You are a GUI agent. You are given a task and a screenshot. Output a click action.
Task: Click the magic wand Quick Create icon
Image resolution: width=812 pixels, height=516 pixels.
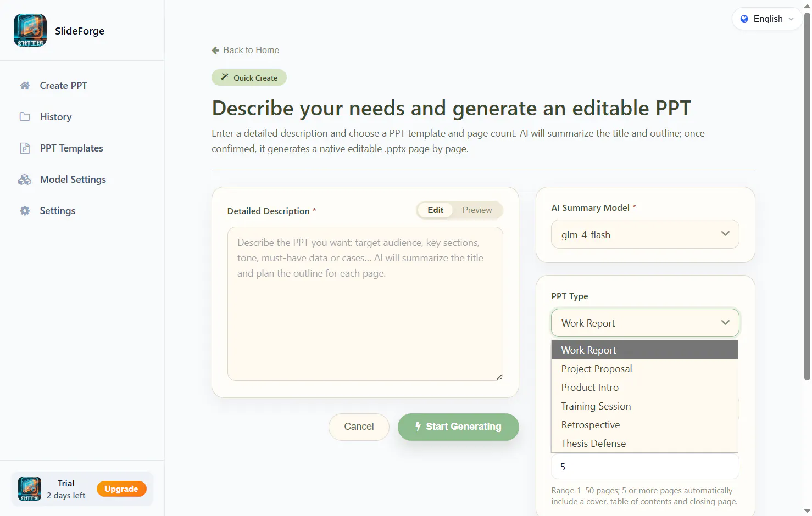pyautogui.click(x=225, y=77)
